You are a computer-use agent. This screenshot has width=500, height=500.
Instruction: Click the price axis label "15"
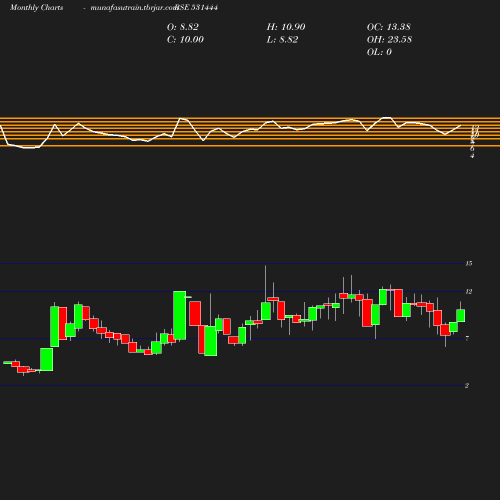[x=469, y=264]
